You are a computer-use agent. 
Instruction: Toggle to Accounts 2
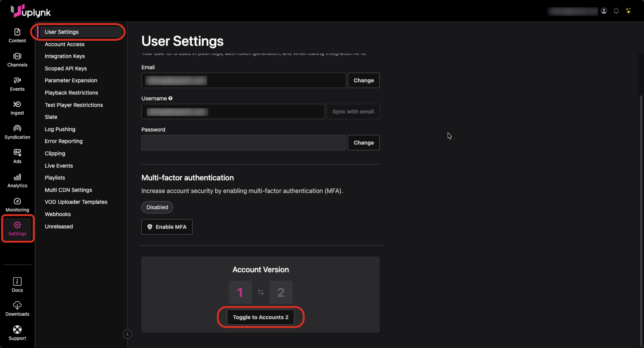coord(260,317)
